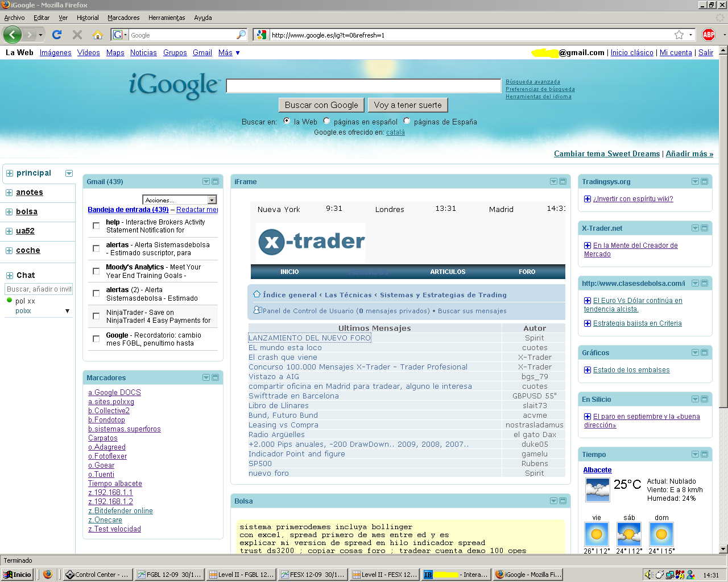Tick the checkbox for the alertas Alerta Sistemasdebolsa suscriptor email
Image resolution: width=728 pixels, height=582 pixels.
(x=96, y=248)
